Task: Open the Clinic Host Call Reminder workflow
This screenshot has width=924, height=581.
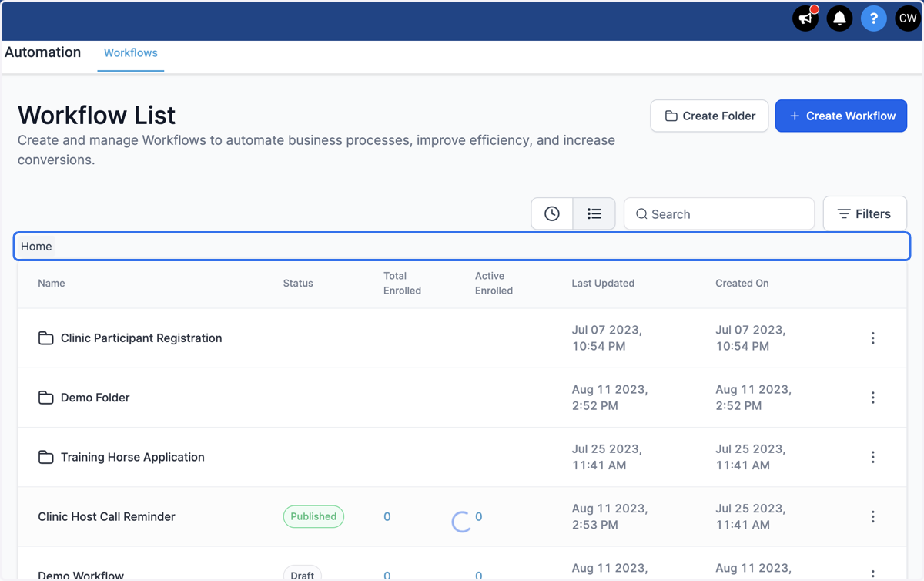Action: [106, 516]
